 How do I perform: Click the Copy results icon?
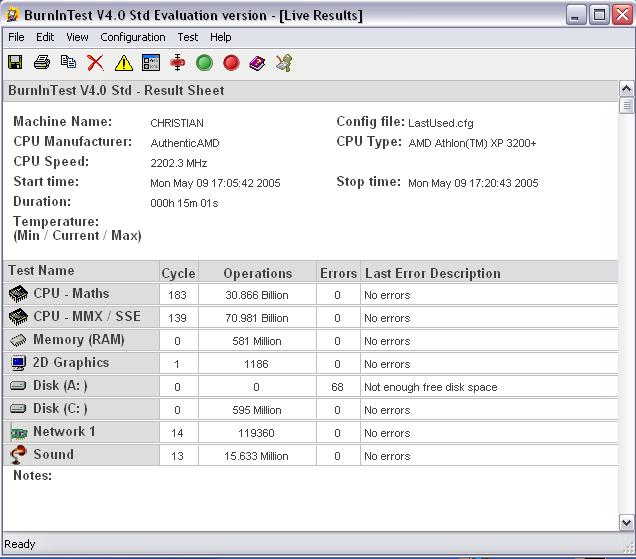click(x=68, y=62)
